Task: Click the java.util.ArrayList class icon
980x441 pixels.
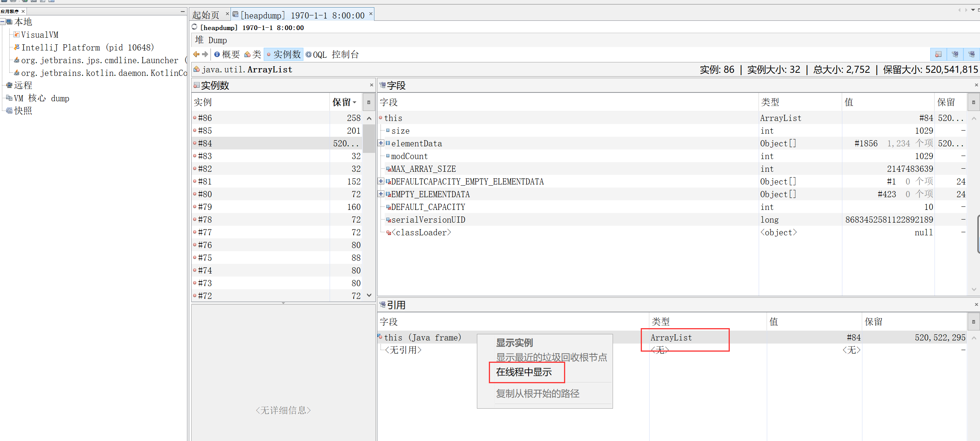Action: point(197,69)
